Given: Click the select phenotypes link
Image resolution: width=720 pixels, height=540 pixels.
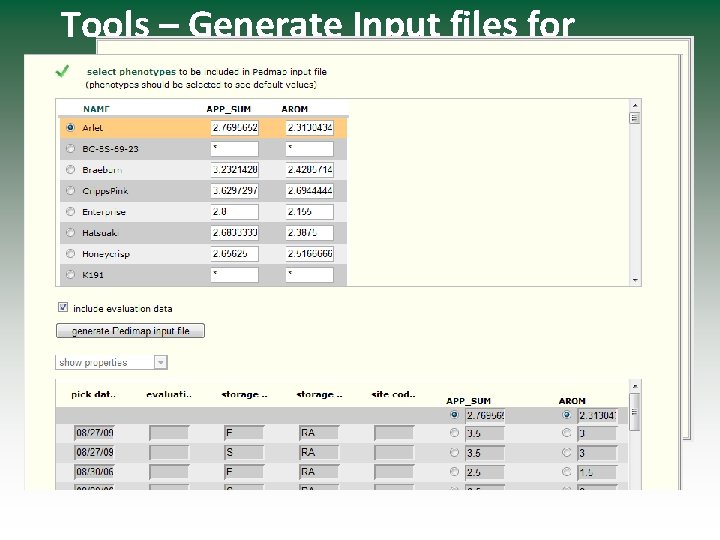Looking at the screenshot, I should (131, 72).
